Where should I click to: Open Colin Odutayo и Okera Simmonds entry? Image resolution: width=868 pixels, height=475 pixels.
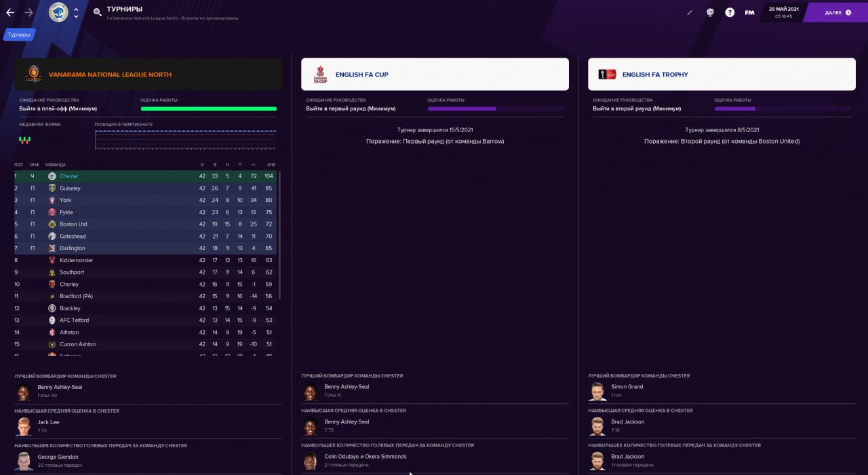click(x=366, y=457)
